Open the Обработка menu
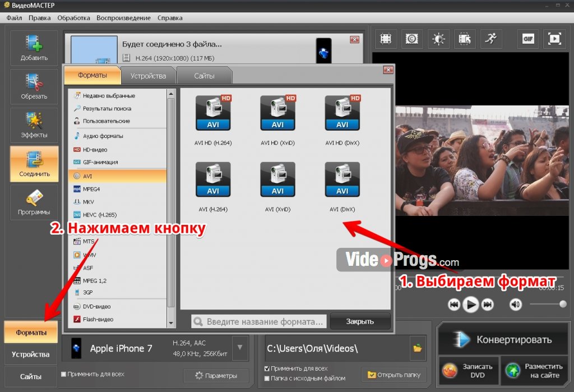574x392 pixels. tap(73, 18)
